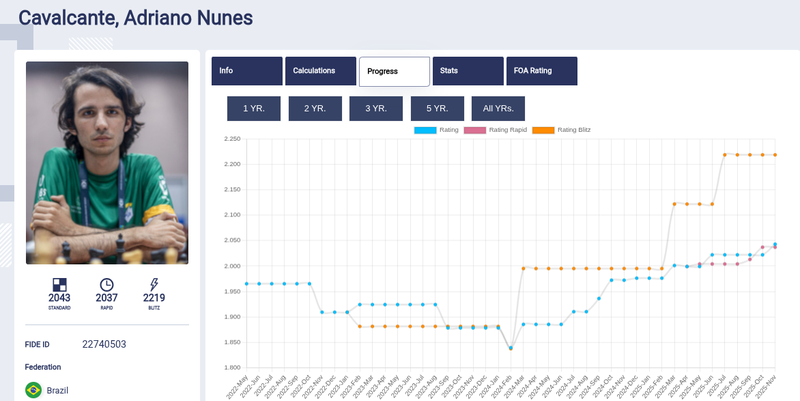Switch to the Calculations tab

point(320,71)
